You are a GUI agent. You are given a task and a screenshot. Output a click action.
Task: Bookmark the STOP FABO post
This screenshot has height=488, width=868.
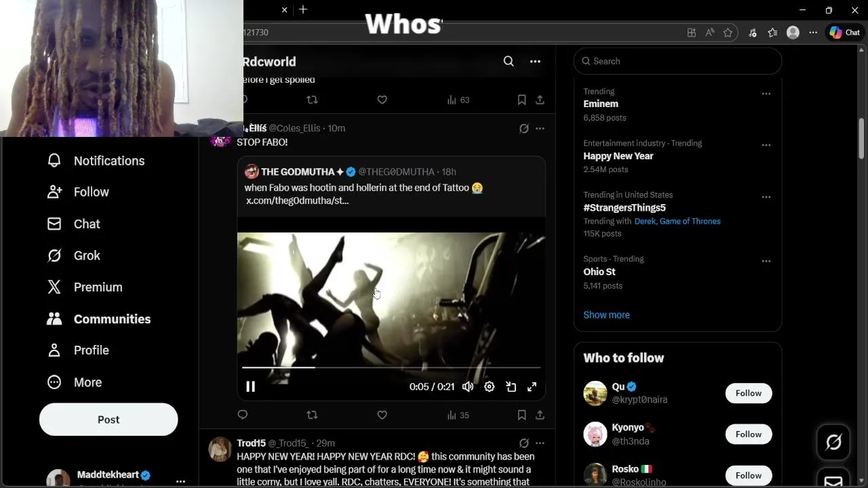(x=521, y=415)
